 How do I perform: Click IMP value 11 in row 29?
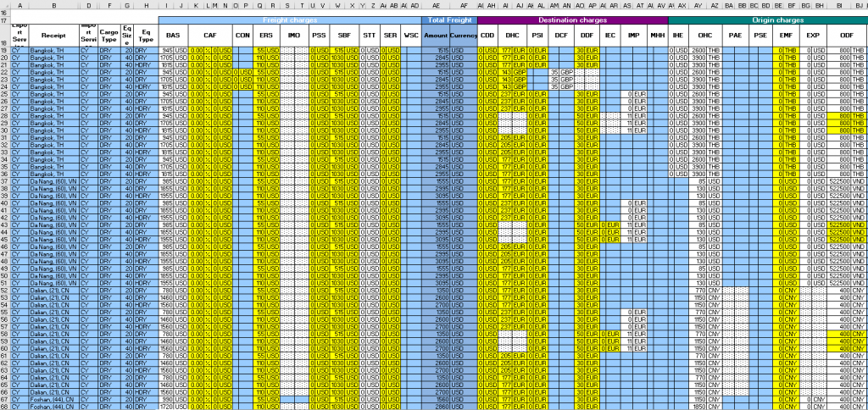(x=627, y=123)
